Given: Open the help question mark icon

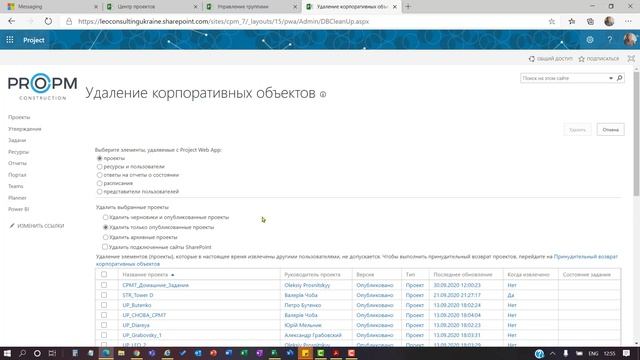Looking at the screenshot, I should coord(609,40).
